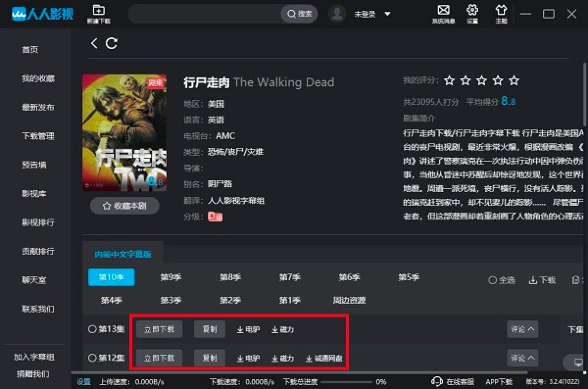Image resolution: width=588 pixels, height=389 pixels.
Task: Rate one star in 我的评分
Action: (449, 80)
